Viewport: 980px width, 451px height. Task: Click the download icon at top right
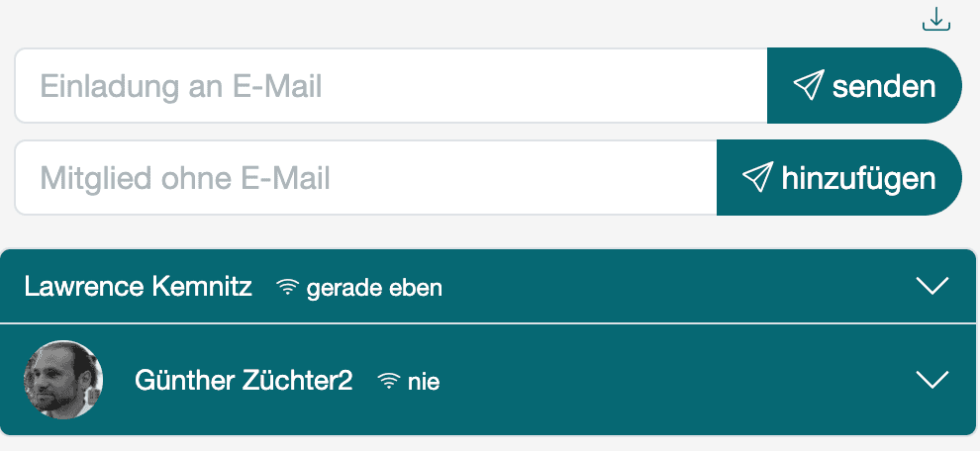click(935, 19)
